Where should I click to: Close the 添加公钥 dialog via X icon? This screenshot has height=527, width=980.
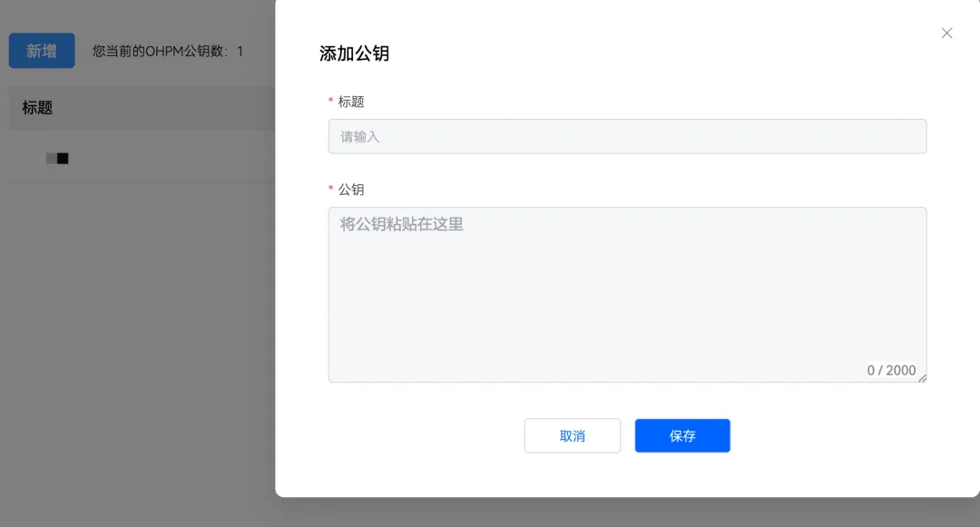point(946,33)
